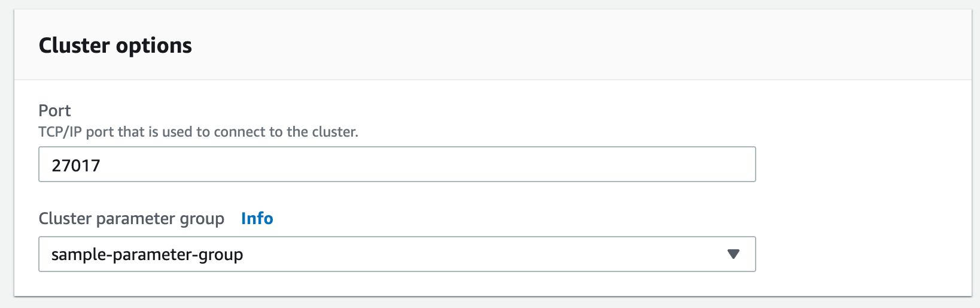The image size is (980, 308).
Task: Click the Cluster parameter group label
Action: click(x=132, y=219)
